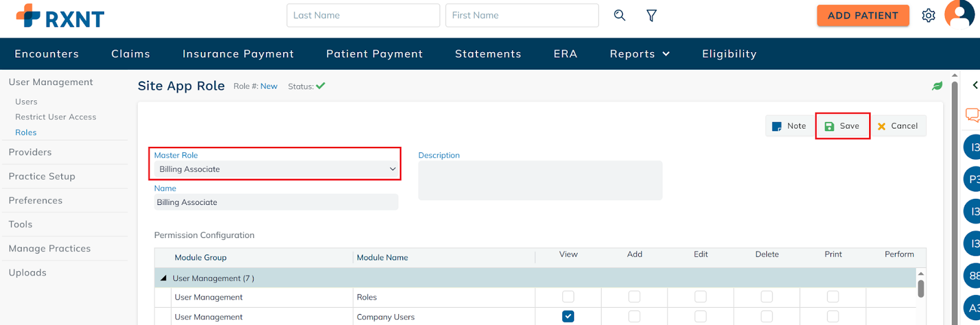Screen dimensions: 980x325
Task: Click the Save button
Action: click(x=842, y=126)
